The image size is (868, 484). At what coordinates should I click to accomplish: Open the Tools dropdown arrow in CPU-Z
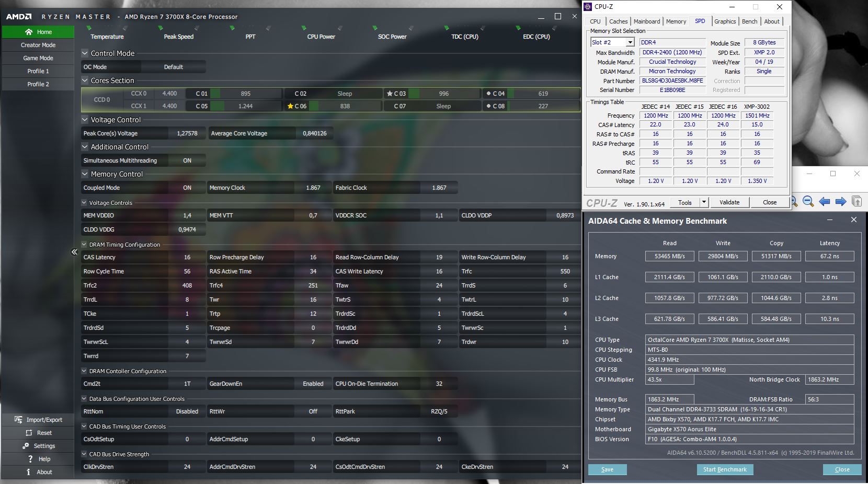click(x=704, y=202)
